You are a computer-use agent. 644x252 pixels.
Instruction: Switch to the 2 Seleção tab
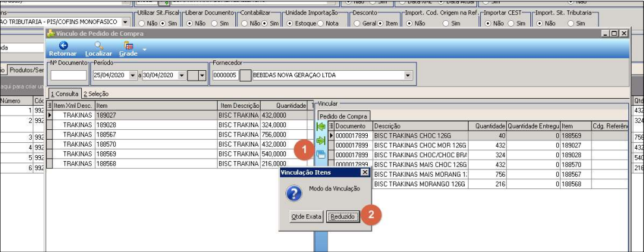(96, 94)
